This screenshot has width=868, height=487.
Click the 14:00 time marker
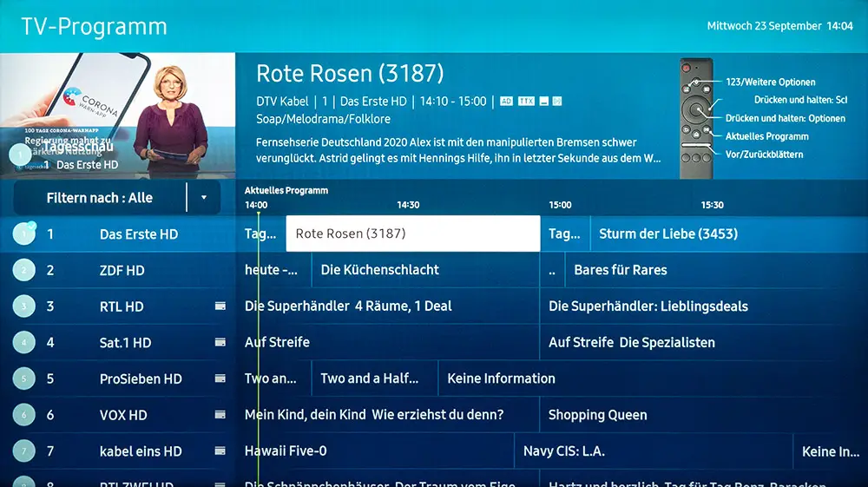pos(256,205)
